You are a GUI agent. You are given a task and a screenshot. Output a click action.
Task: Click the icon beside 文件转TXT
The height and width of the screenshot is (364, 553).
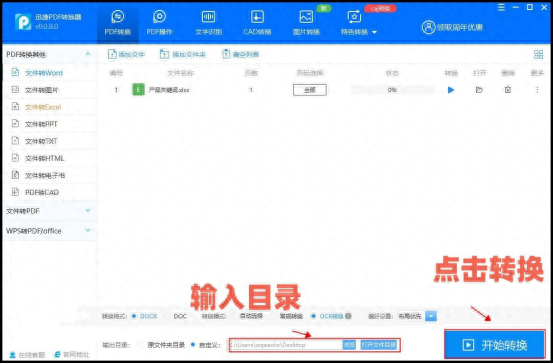tap(15, 140)
